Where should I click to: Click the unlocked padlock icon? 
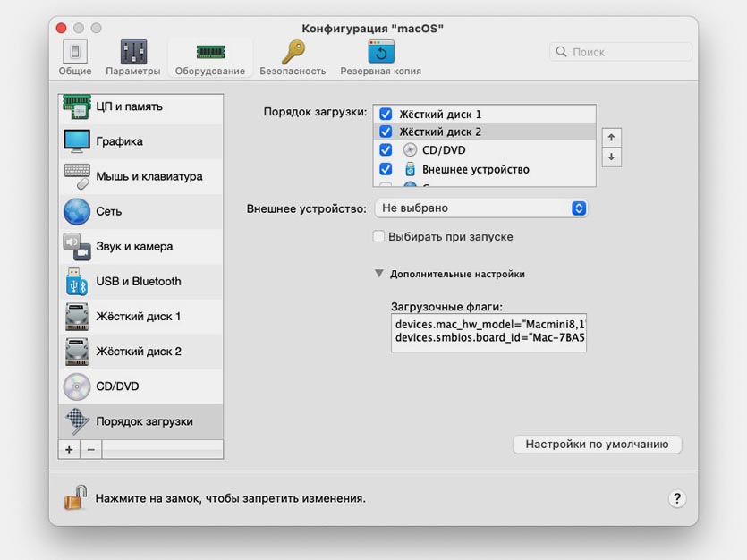point(75,497)
